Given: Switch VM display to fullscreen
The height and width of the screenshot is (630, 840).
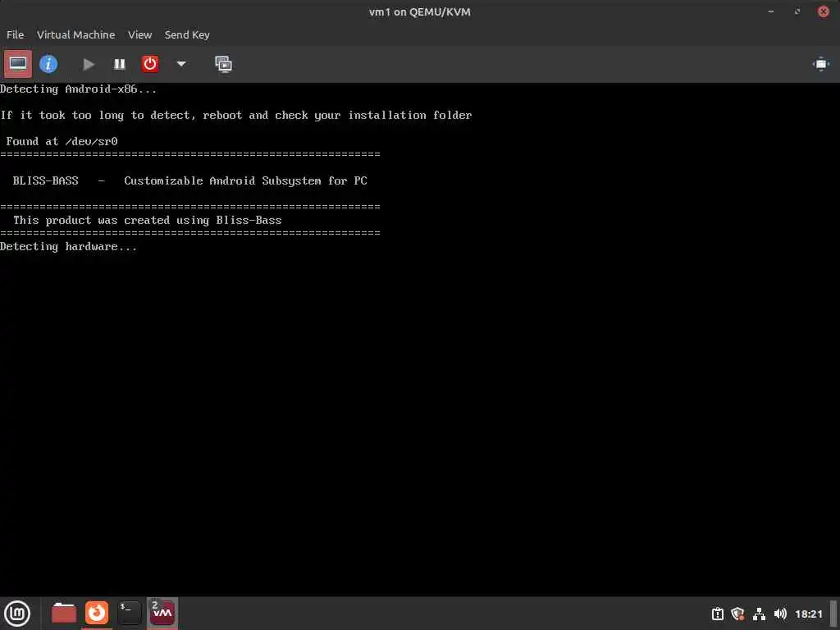Looking at the screenshot, I should tap(820, 64).
